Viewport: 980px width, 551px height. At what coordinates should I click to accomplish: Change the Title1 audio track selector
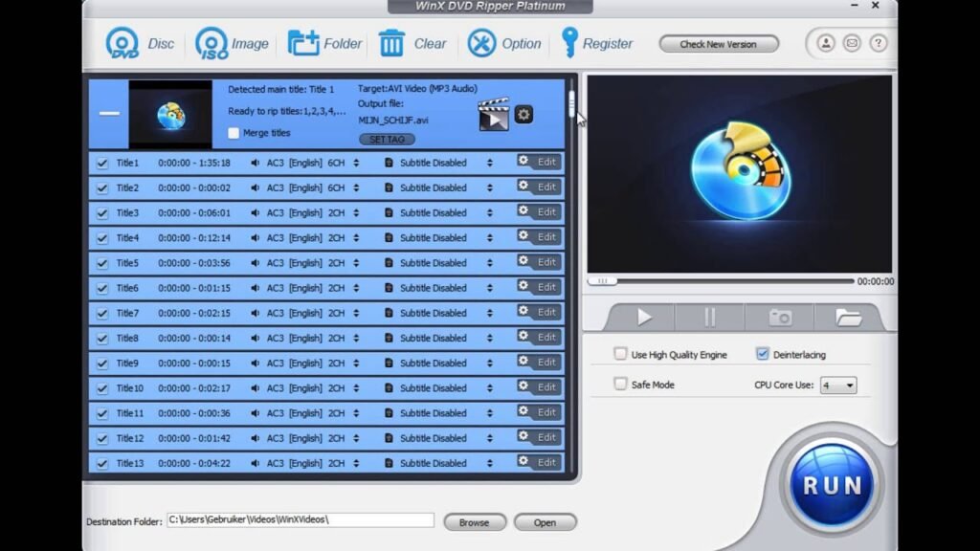click(x=356, y=163)
